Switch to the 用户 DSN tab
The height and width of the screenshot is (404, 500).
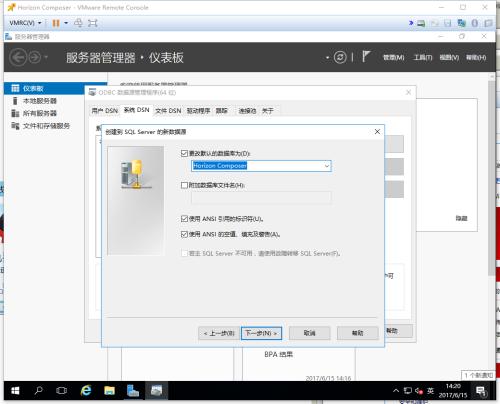point(105,111)
